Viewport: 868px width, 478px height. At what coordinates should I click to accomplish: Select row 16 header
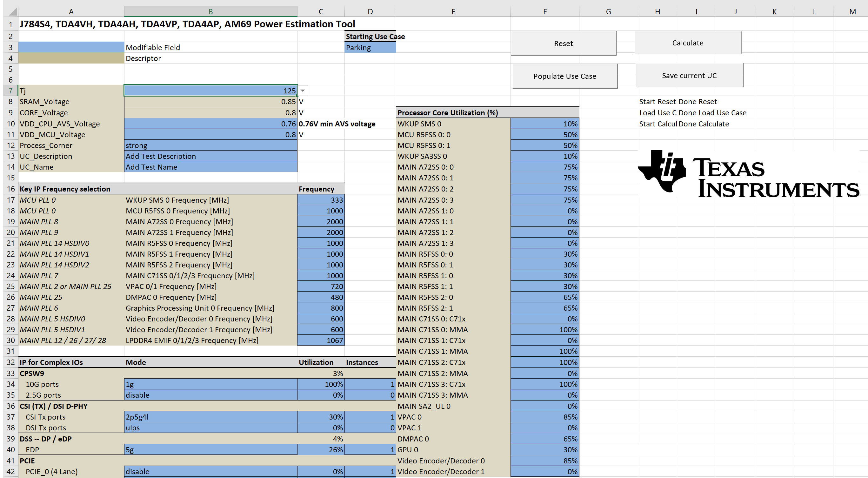coord(11,189)
